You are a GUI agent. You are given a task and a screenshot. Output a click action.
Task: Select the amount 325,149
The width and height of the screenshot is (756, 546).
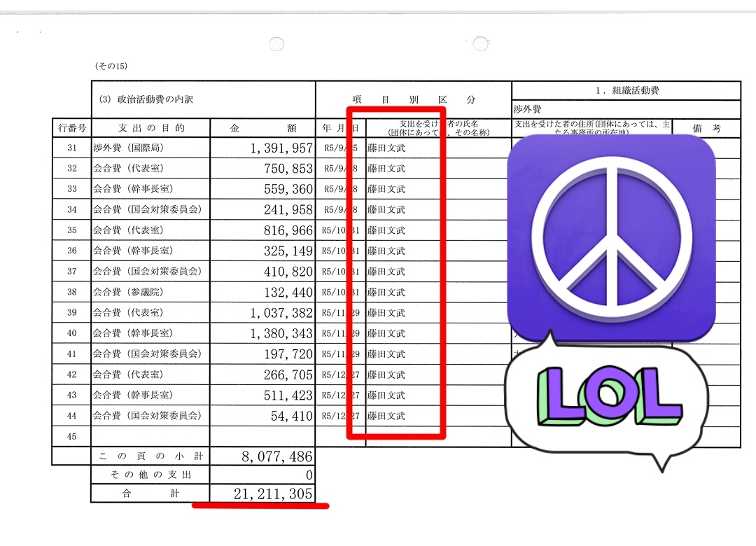[288, 251]
